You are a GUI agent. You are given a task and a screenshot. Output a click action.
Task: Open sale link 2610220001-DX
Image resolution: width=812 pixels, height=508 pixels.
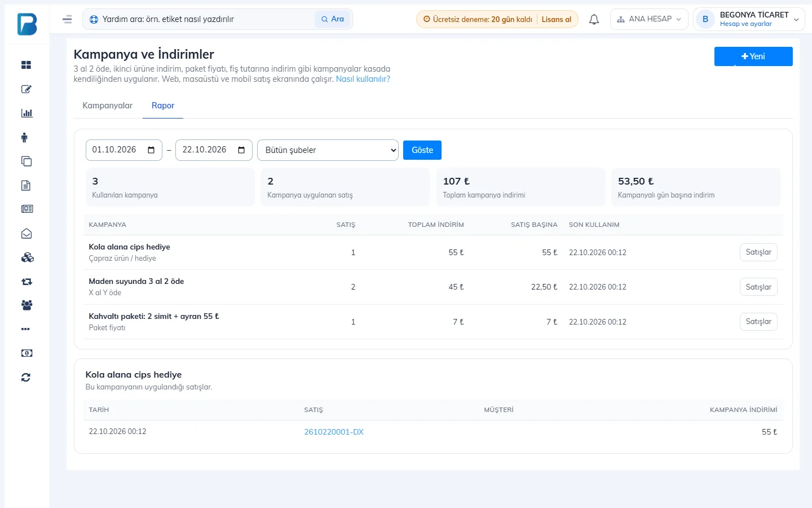[x=334, y=432]
